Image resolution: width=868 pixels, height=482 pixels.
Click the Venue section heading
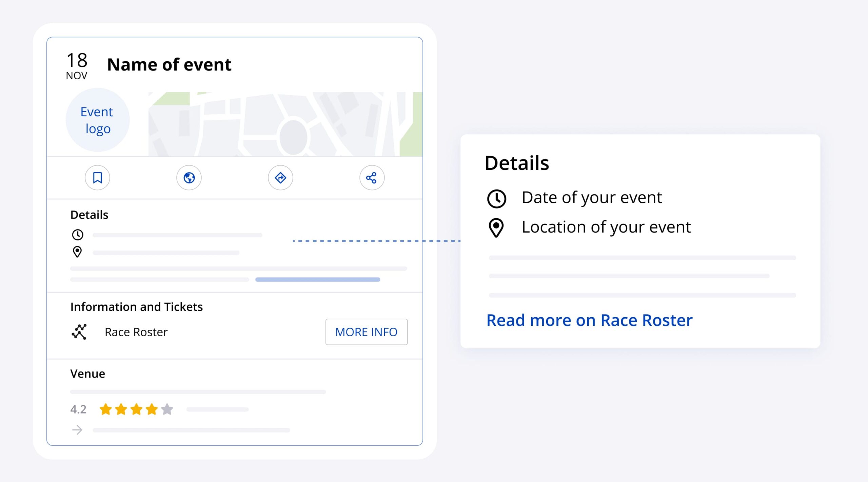click(87, 374)
